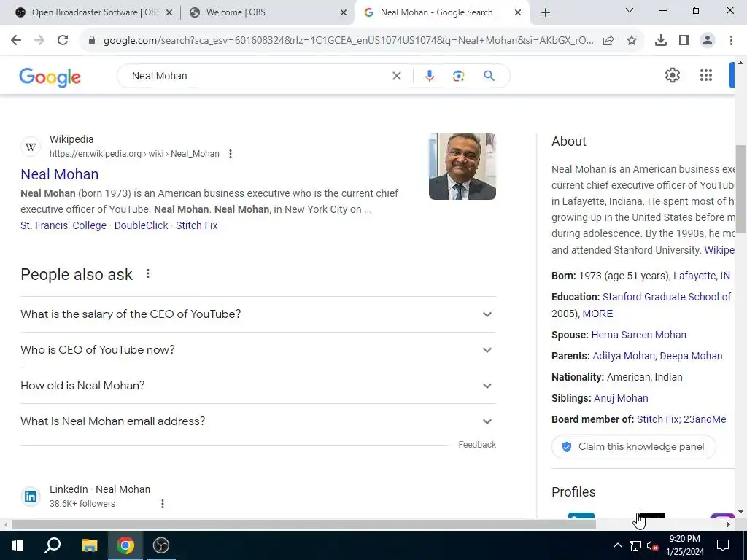
Task: Open the Stitch Fix sitelink under Wikipedia
Action: (197, 225)
